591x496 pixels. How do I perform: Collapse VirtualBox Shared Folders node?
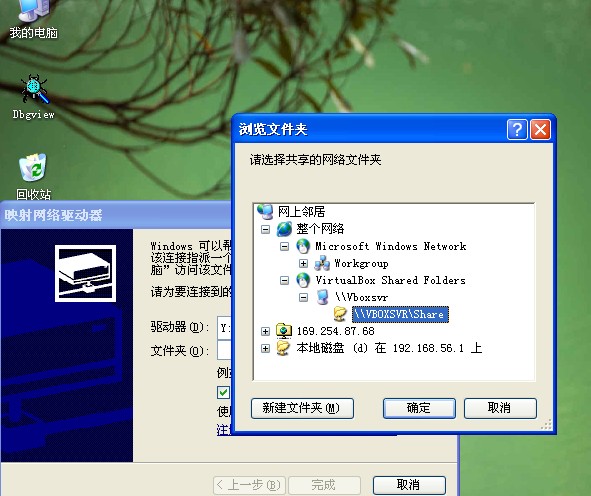285,280
